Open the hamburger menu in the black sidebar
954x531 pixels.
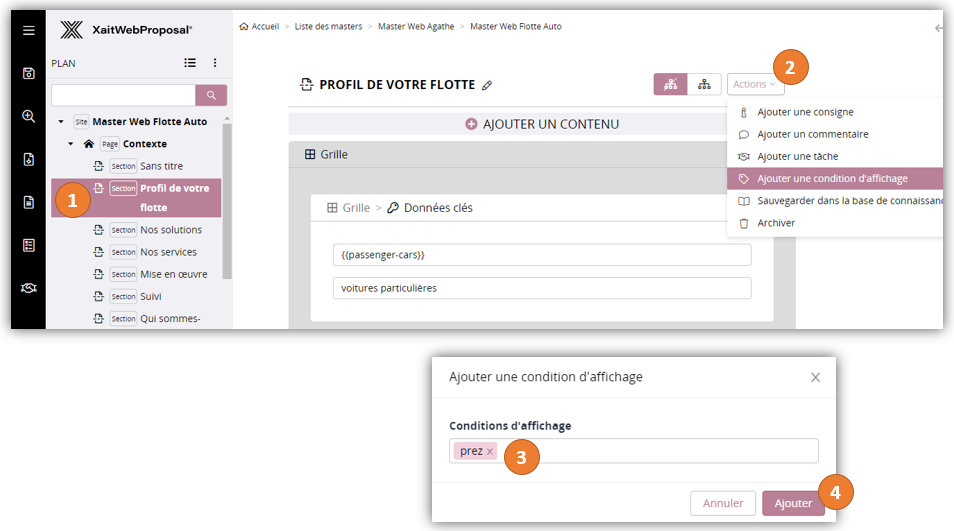29,30
